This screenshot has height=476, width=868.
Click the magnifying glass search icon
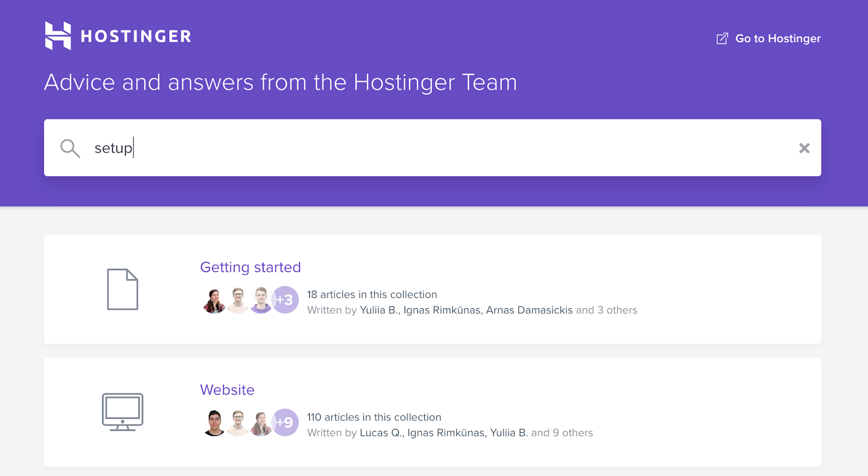70,148
